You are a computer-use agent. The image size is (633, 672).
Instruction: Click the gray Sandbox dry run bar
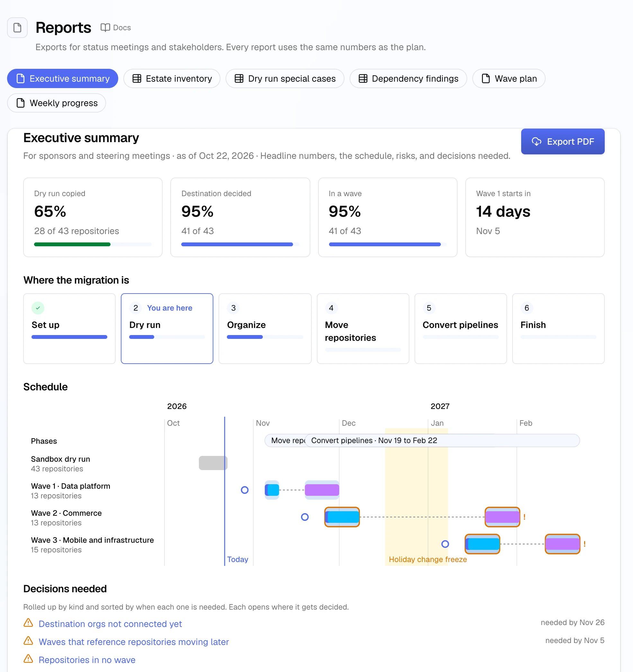pyautogui.click(x=213, y=463)
